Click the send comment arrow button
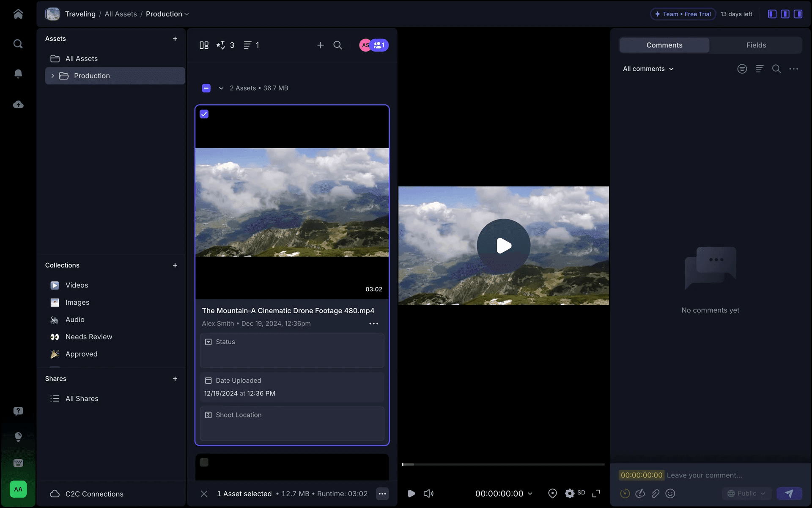The image size is (812, 508). pos(789,493)
